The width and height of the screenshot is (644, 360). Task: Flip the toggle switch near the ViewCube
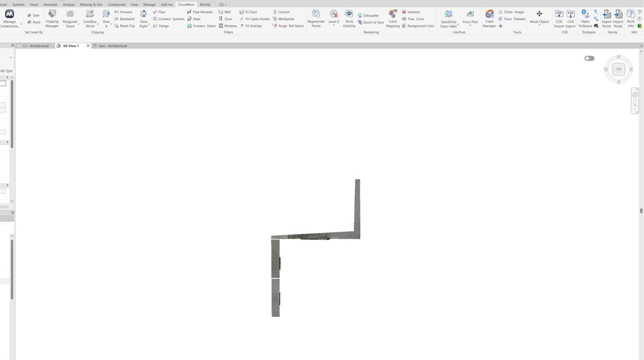[589, 58]
